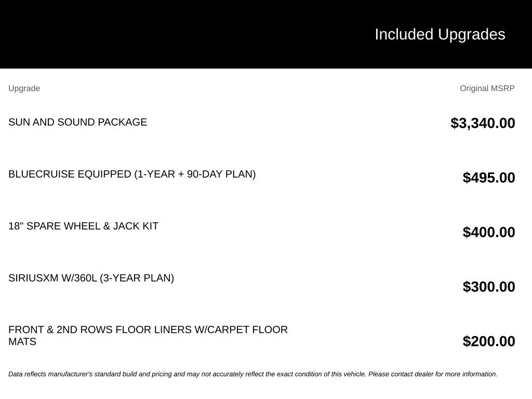Click SUN AND SOUND PACKAGE upgrade

click(78, 122)
